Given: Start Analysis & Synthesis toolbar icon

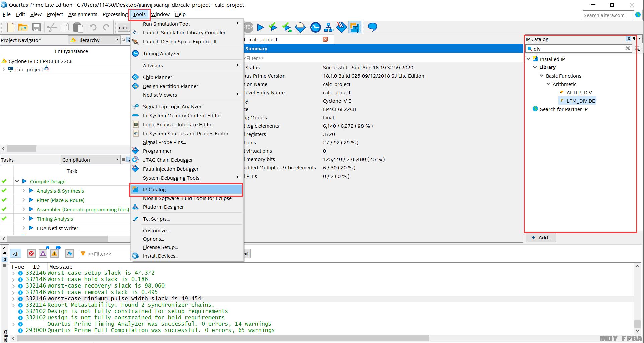Looking at the screenshot, I should [287, 27].
